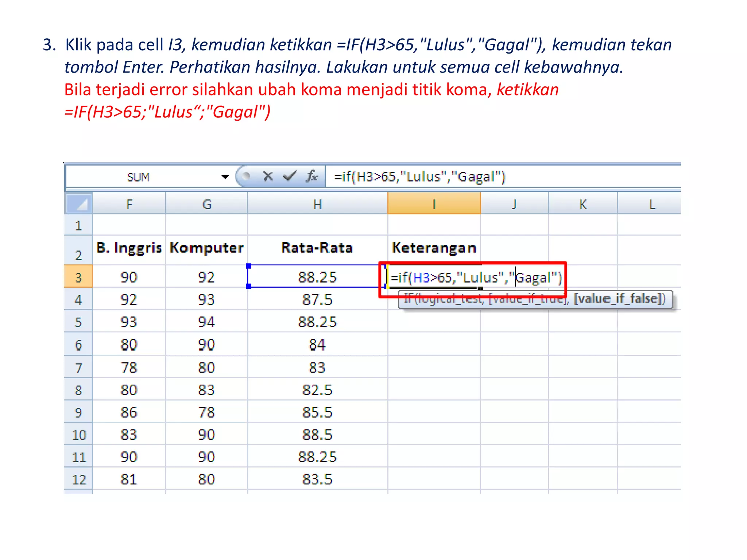Click the Name Box showing SUM
The height and width of the screenshot is (560, 747).
tap(139, 177)
